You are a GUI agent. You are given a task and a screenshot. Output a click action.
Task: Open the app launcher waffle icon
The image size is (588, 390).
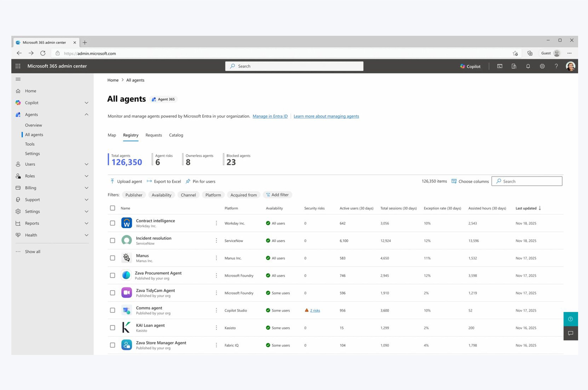[x=18, y=66]
